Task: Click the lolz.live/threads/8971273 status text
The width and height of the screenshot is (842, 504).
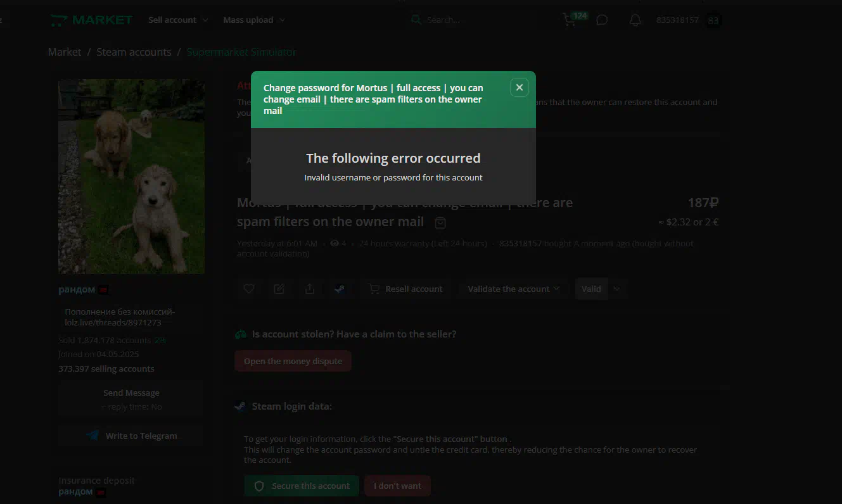Action: coord(113,322)
